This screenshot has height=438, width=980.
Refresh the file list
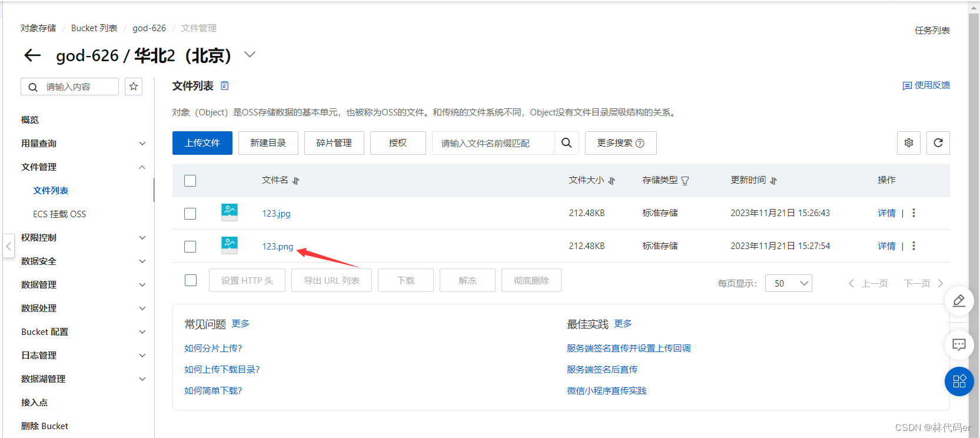click(938, 143)
